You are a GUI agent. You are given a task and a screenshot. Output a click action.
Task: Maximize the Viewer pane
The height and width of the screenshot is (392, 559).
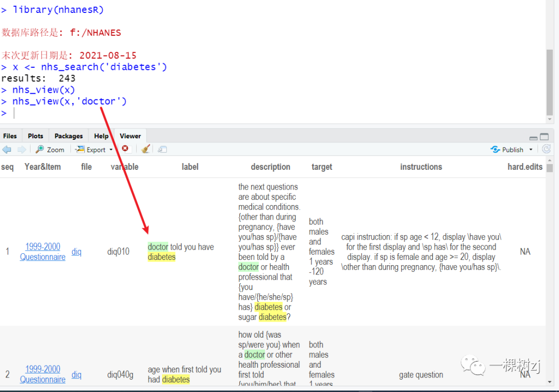pos(545,137)
